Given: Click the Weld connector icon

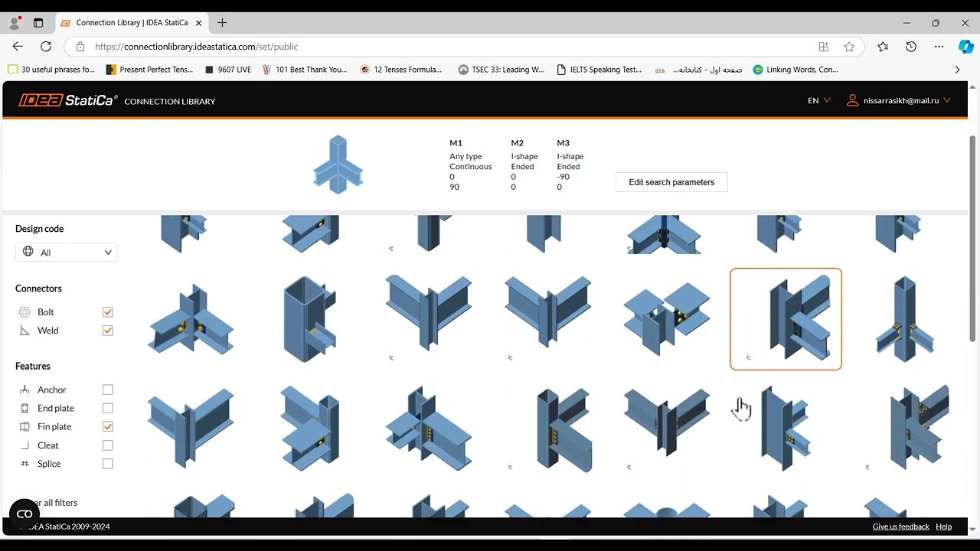Looking at the screenshot, I should pos(24,331).
